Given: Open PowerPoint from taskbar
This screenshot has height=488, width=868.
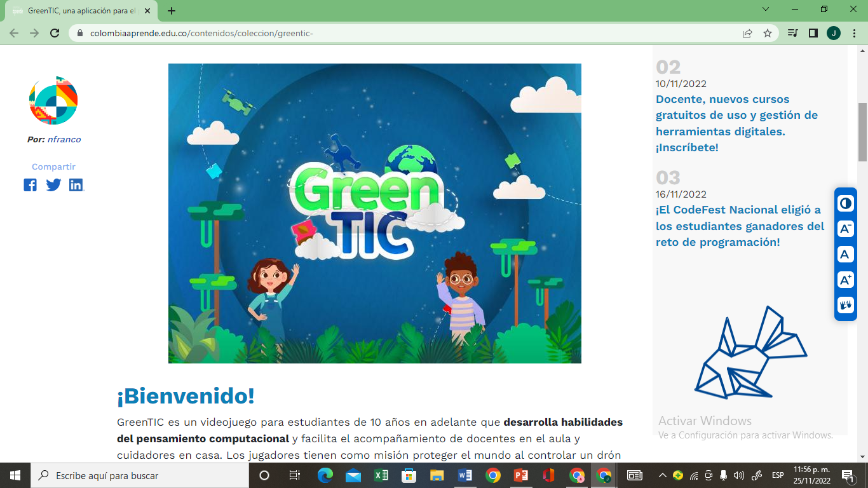Looking at the screenshot, I should [x=521, y=475].
